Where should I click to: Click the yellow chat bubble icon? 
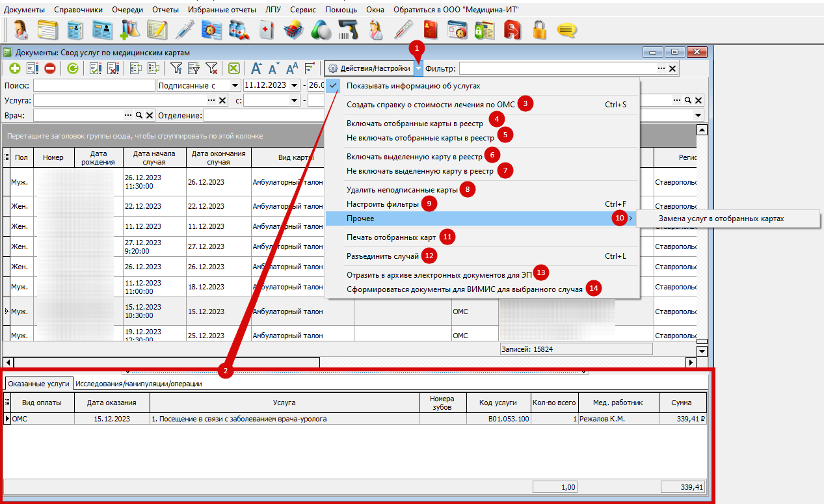coord(567,31)
